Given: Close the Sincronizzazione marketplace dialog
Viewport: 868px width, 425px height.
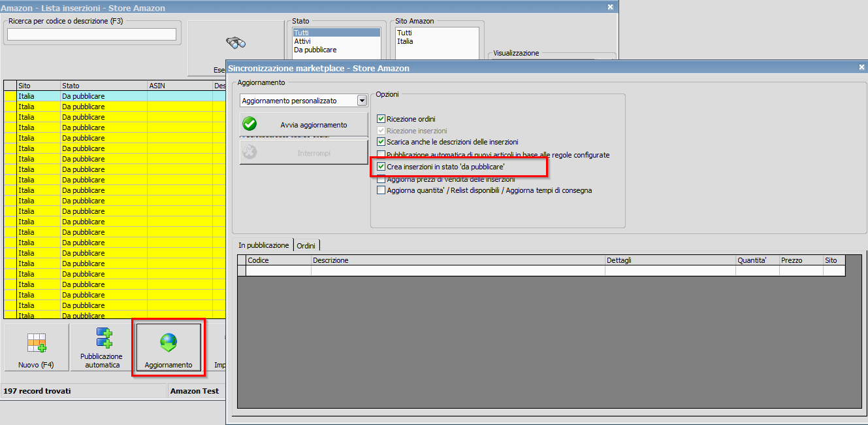Looking at the screenshot, I should (x=861, y=67).
